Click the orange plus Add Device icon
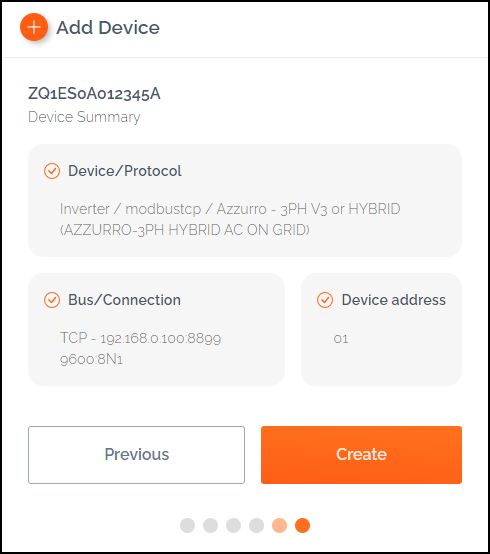 pos(34,27)
